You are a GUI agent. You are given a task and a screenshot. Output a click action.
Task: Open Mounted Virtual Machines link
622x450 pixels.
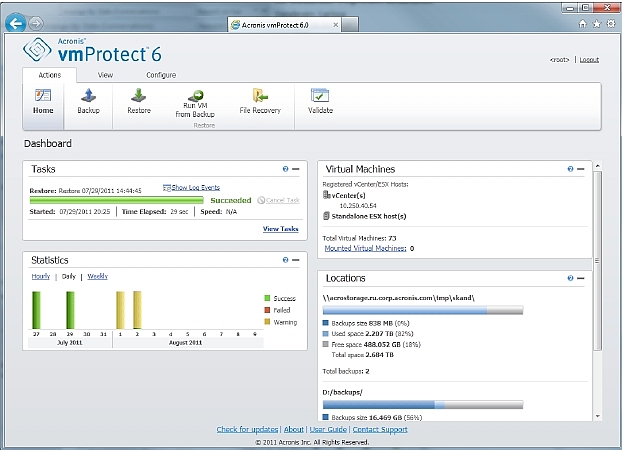point(365,248)
